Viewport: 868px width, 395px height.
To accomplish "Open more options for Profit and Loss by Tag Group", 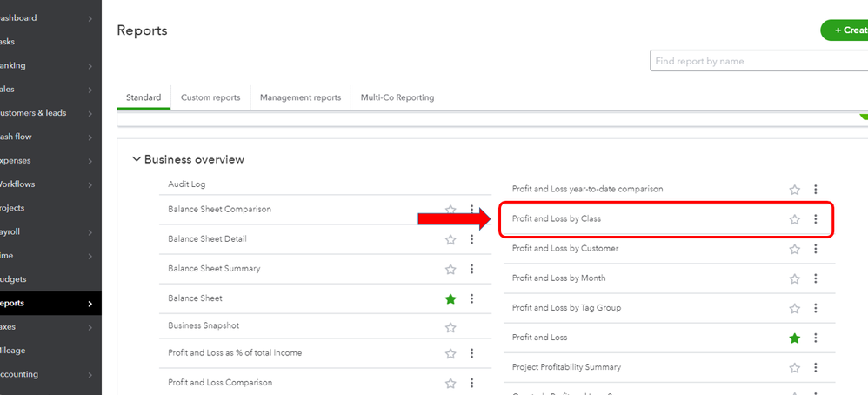I will point(815,308).
